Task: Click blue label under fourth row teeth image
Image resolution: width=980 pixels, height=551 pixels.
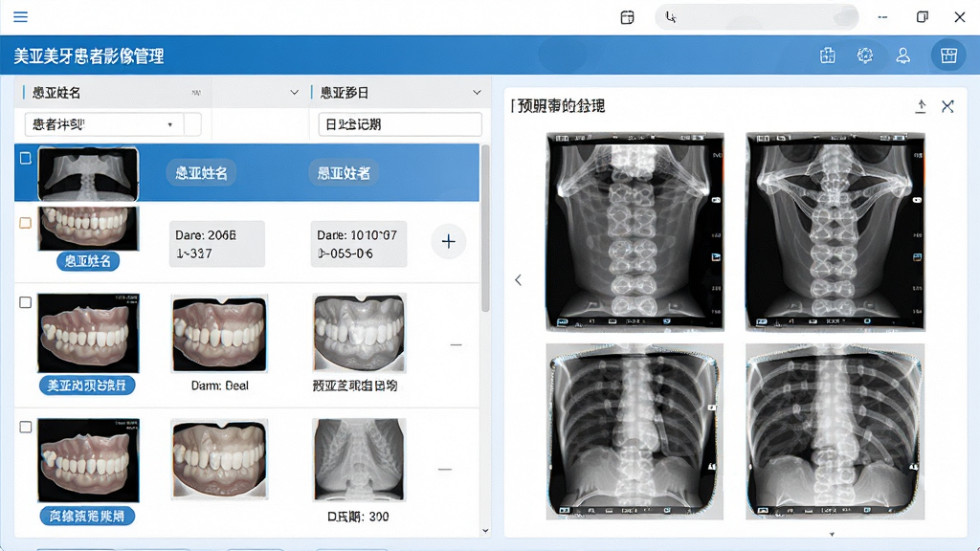Action: (87, 516)
